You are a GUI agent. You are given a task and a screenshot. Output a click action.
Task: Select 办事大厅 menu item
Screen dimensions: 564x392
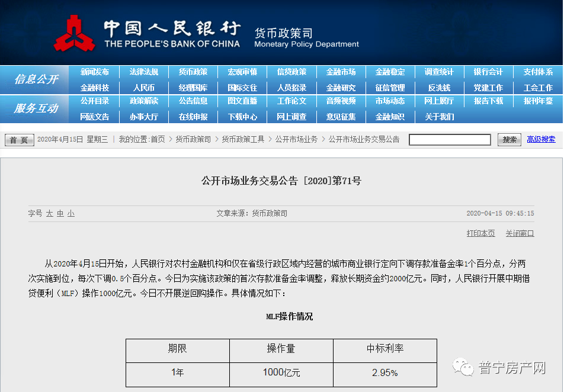tap(144, 117)
